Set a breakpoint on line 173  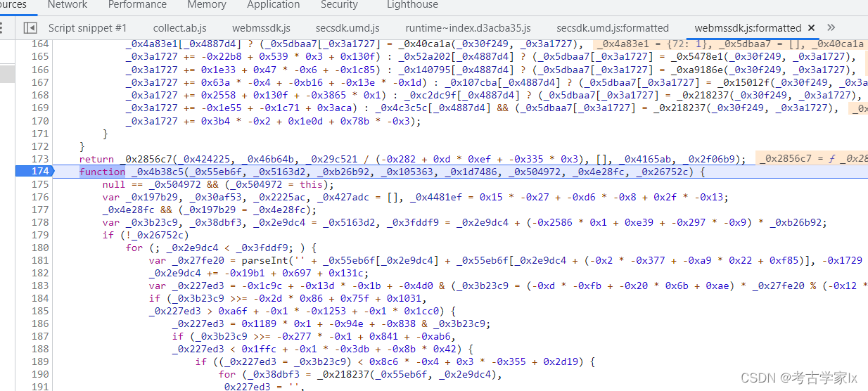(x=40, y=159)
